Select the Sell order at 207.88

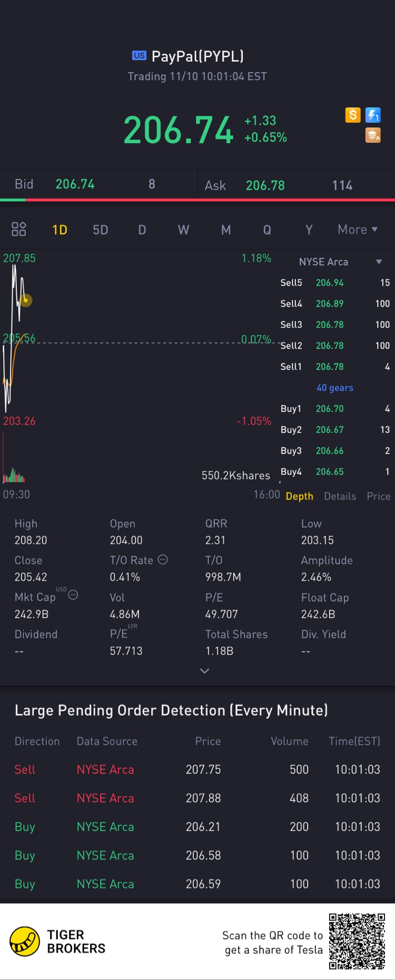(x=197, y=798)
